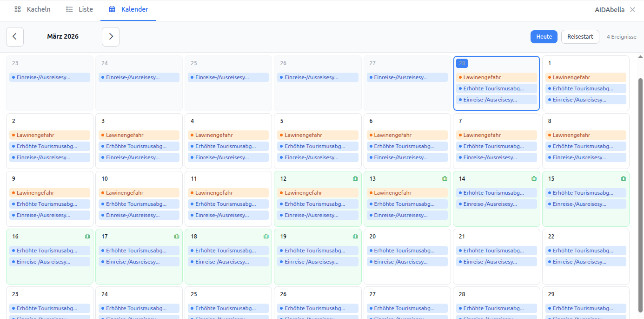Open Erhöhte Tourismusabgabe event on March 20
The height and width of the screenshot is (319, 644).
(x=407, y=251)
